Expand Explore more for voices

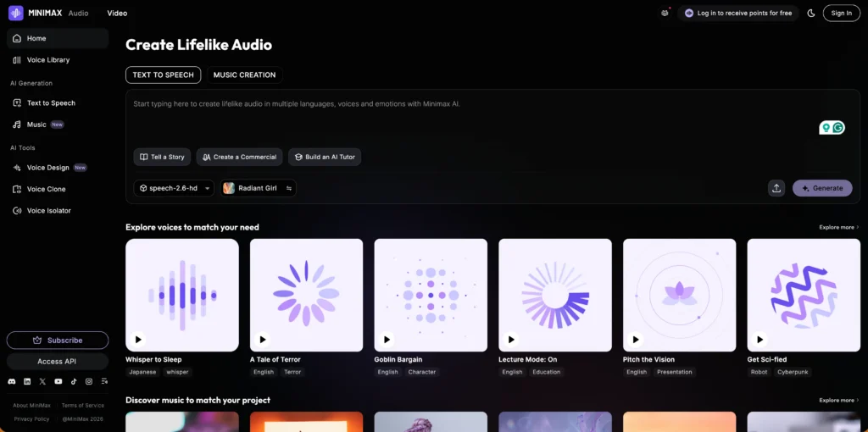click(x=838, y=227)
